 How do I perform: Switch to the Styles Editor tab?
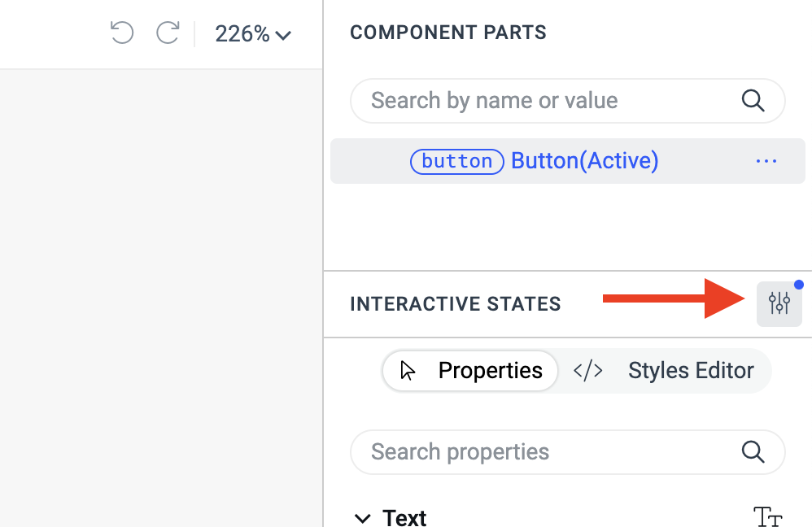coord(690,371)
